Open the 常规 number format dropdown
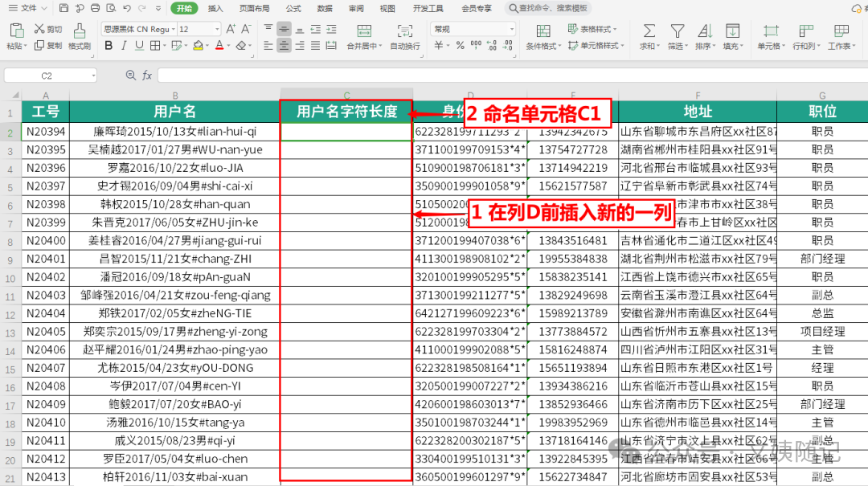This screenshot has height=486, width=868. (511, 29)
